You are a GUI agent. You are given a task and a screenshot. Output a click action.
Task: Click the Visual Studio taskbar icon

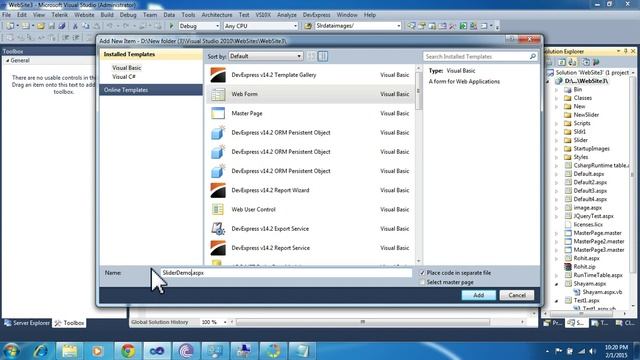(x=157, y=351)
